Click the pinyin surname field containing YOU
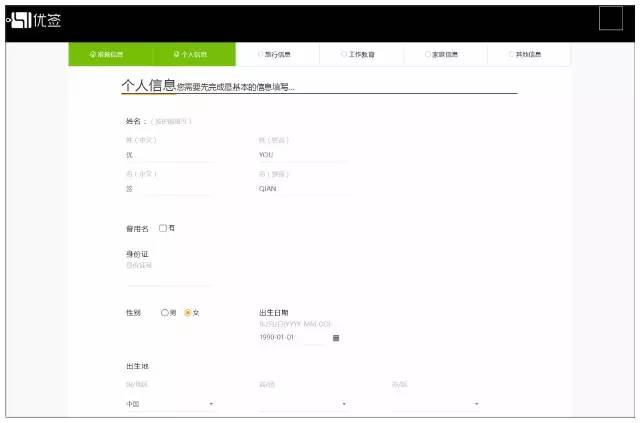 pos(303,155)
